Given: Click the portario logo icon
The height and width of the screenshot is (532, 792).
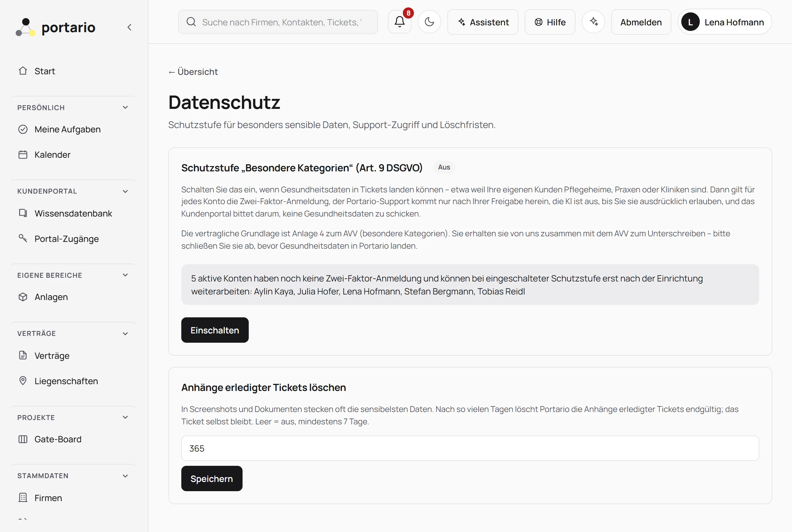Looking at the screenshot, I should [25, 27].
